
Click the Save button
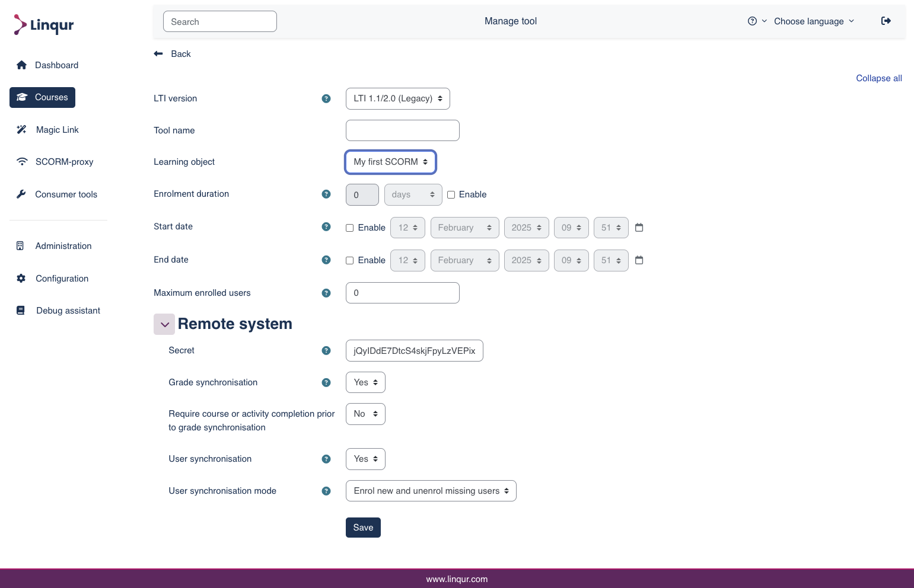pos(363,528)
